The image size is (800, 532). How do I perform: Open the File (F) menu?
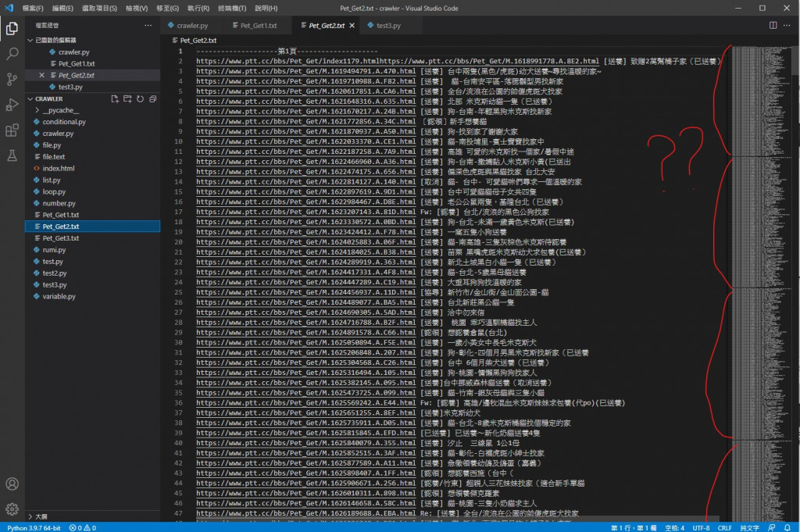(x=33, y=8)
